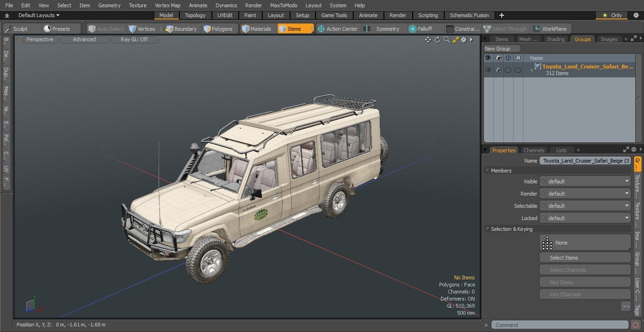Switch to Boundary selection mode
Screen dimensions: 644x332
(x=181, y=29)
